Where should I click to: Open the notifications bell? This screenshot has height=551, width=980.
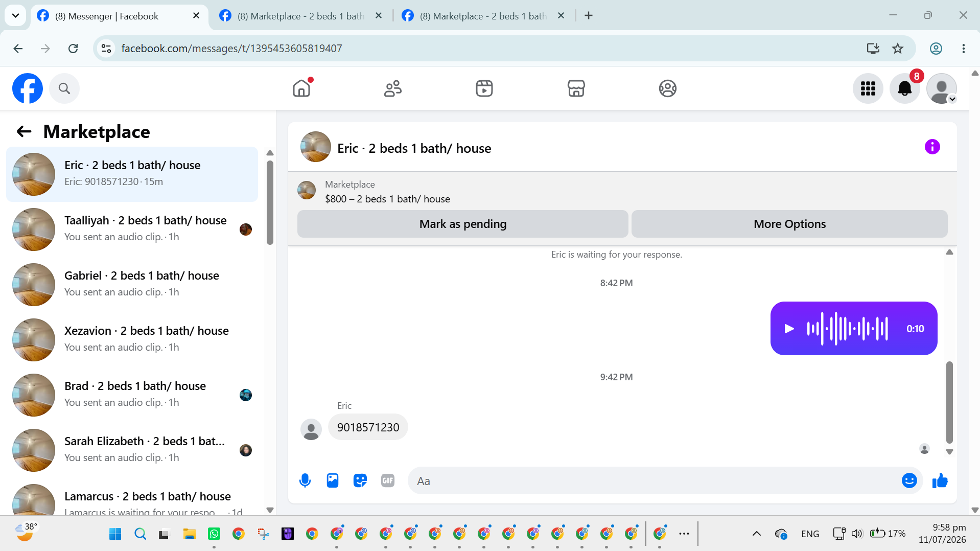905,88
